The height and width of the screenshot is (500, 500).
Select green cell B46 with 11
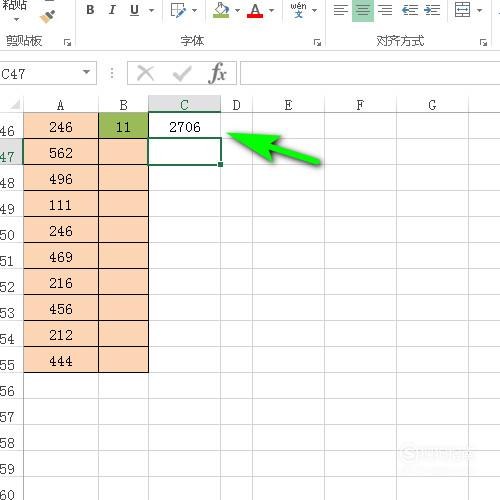coord(123,126)
